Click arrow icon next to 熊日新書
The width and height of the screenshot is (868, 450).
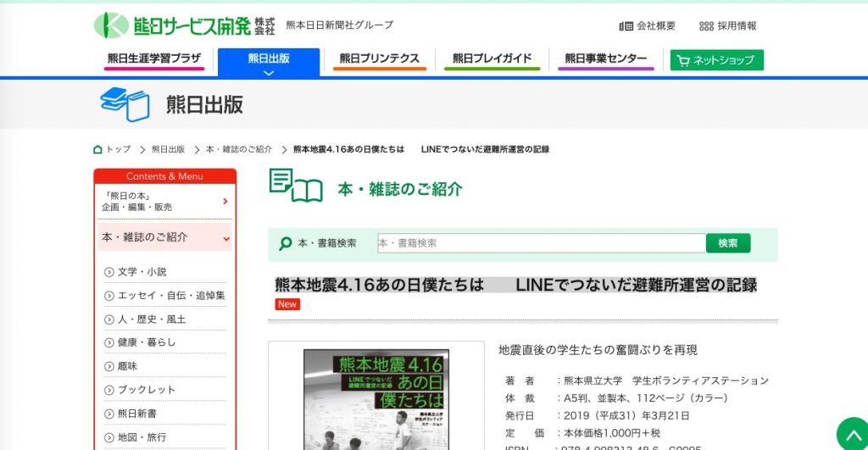click(109, 414)
